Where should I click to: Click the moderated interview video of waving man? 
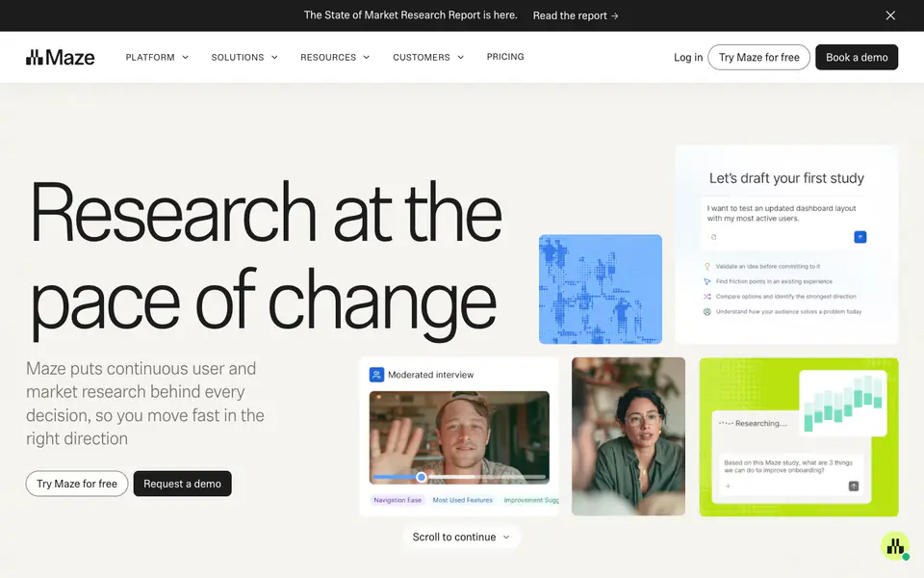pos(459,437)
